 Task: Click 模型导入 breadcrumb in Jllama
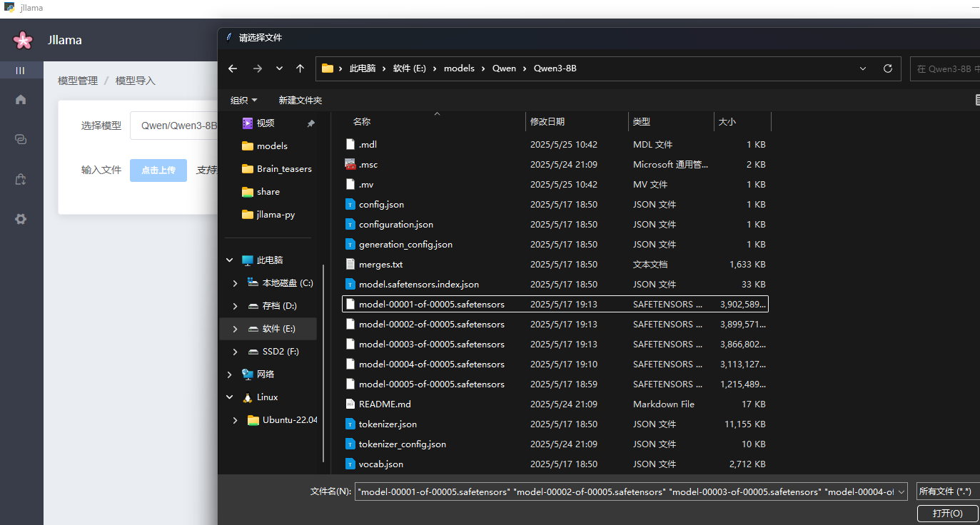click(x=136, y=81)
